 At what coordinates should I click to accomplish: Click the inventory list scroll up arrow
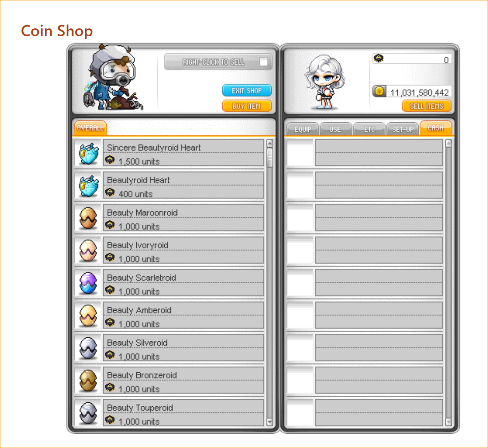[x=448, y=143]
